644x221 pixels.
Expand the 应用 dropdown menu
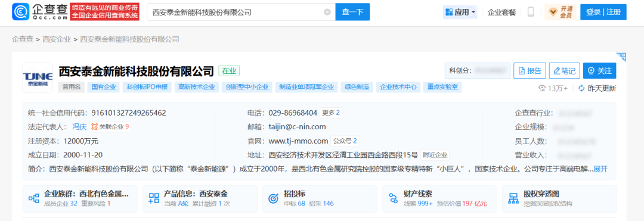click(x=460, y=13)
